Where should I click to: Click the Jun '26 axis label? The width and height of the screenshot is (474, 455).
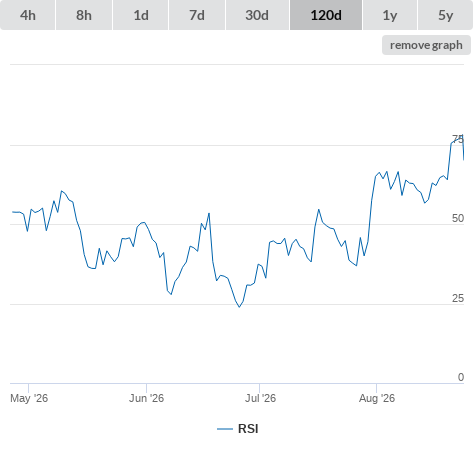pos(146,398)
